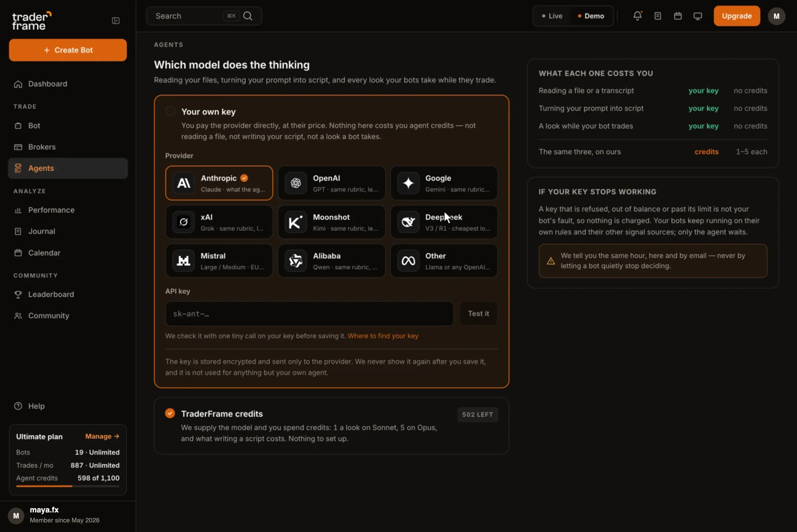The width and height of the screenshot is (797, 532).
Task: Click Manage plan link
Action: click(102, 436)
